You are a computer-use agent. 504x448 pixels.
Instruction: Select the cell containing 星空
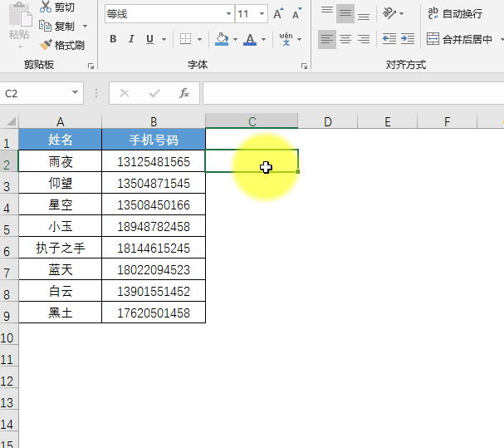click(x=60, y=204)
